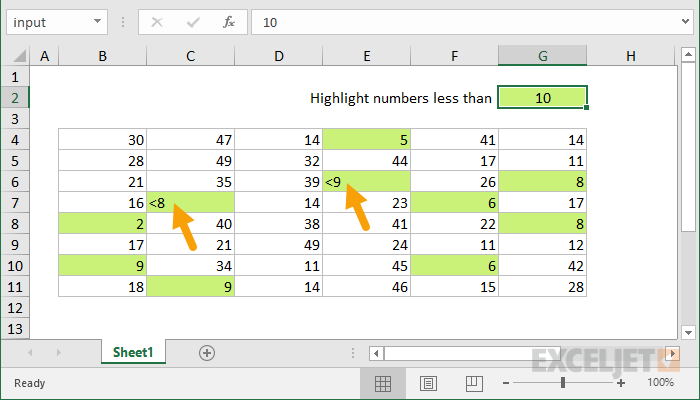The height and width of the screenshot is (400, 700).
Task: Click the vertical scrollbar thumb
Action: [x=688, y=146]
